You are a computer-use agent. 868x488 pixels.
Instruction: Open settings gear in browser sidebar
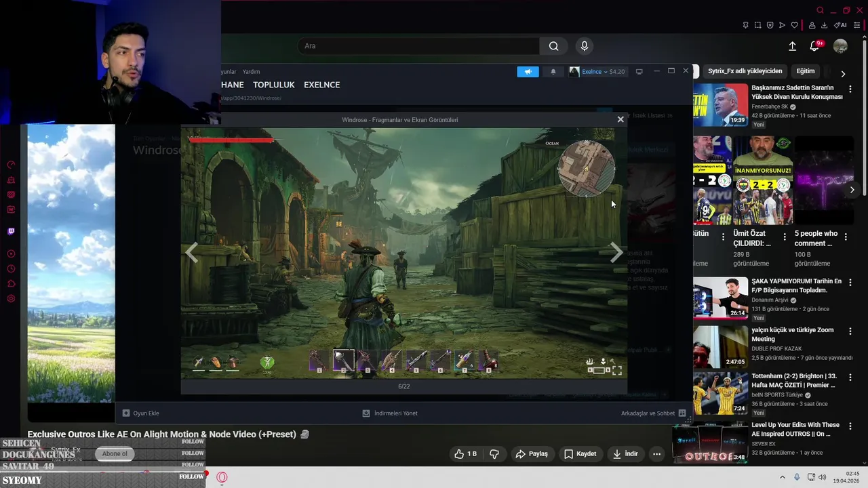point(11,299)
